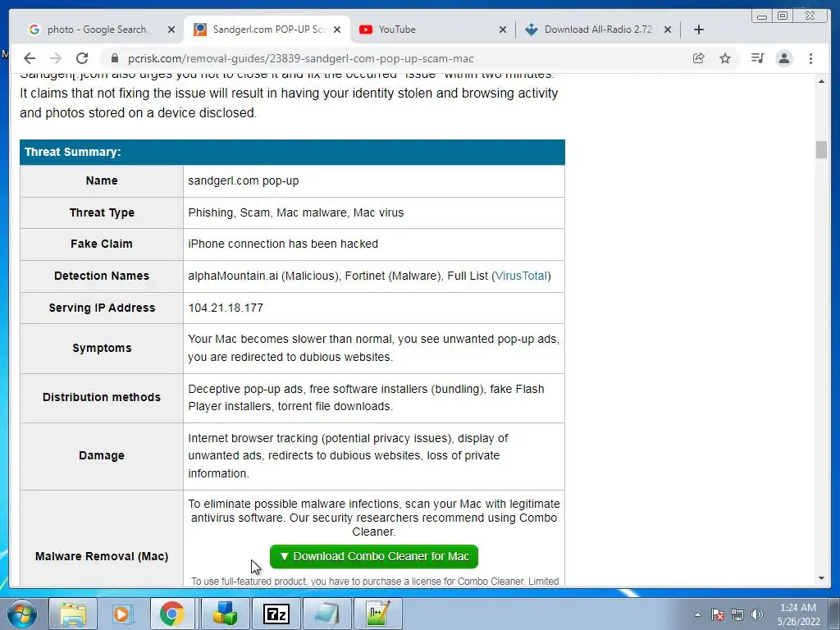Open a new tab with plus button

[x=699, y=30]
